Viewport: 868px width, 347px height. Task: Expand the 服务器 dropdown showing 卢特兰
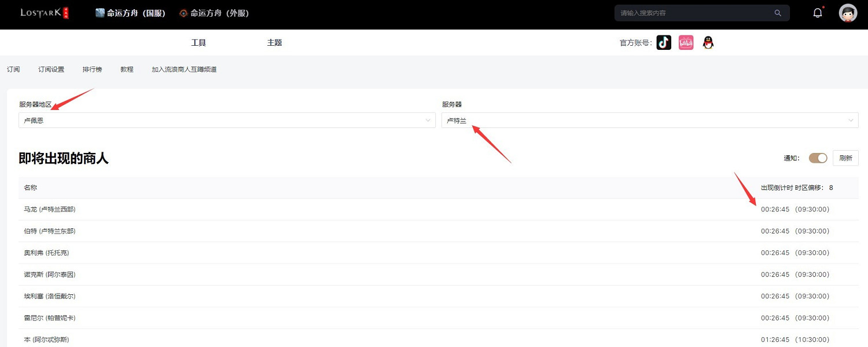pos(649,120)
